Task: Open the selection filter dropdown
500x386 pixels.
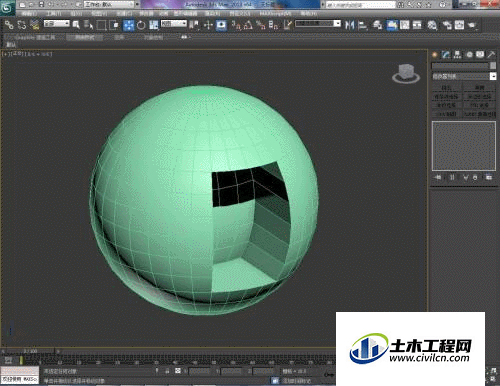Action: point(57,23)
